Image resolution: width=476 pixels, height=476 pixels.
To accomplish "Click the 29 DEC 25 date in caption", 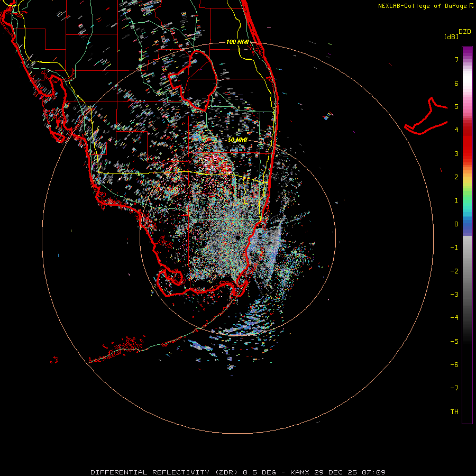I will click(335, 472).
